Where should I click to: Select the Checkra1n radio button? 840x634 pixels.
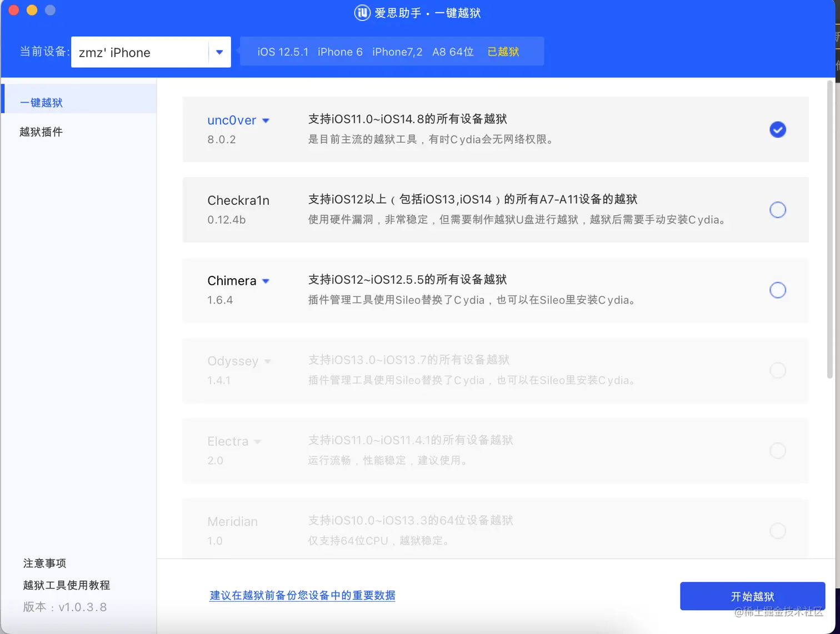pyautogui.click(x=778, y=210)
